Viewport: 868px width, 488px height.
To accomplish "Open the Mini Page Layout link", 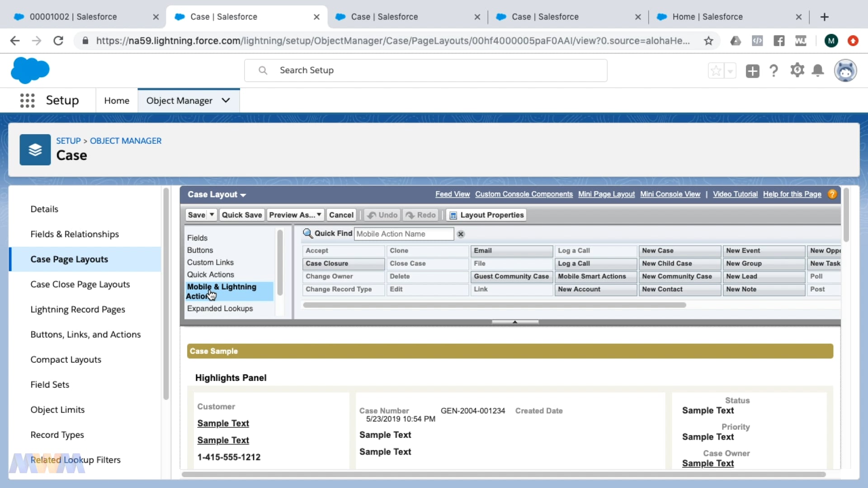I will 606,194.
